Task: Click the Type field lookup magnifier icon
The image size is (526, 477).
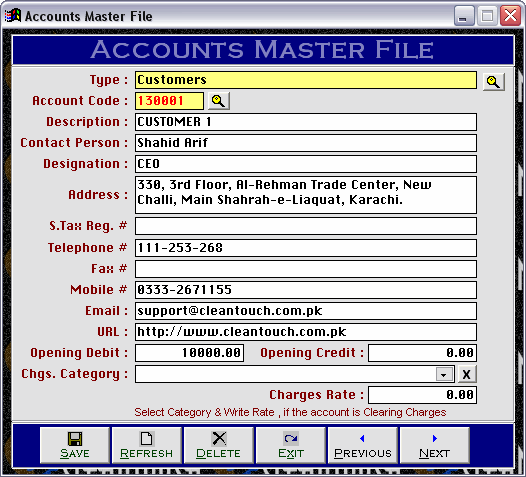Action: click(x=493, y=82)
